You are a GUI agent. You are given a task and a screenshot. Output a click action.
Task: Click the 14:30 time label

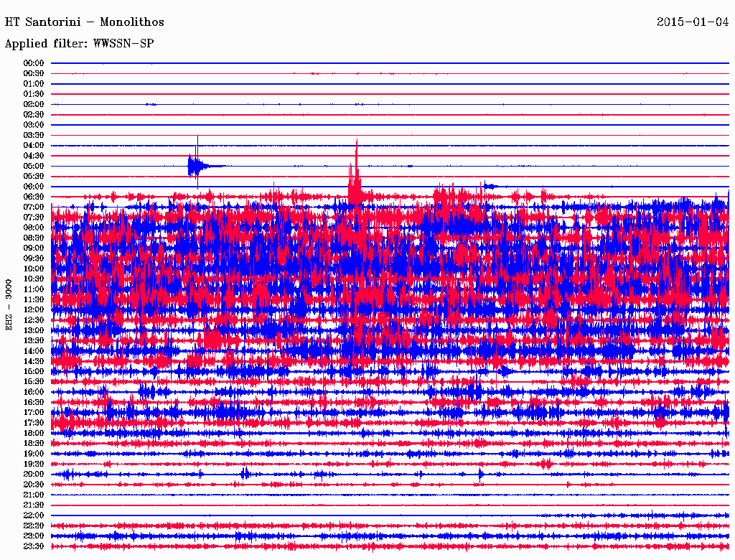coord(33,361)
